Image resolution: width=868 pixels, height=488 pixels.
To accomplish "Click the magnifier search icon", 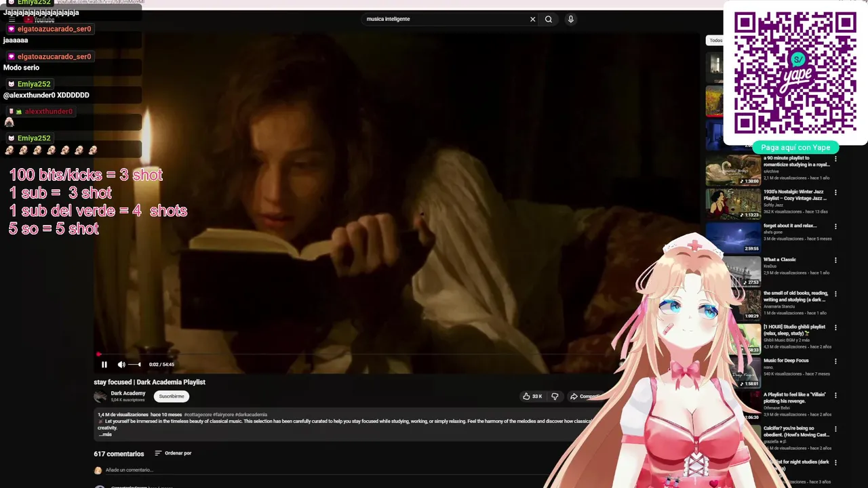I will click(x=549, y=19).
